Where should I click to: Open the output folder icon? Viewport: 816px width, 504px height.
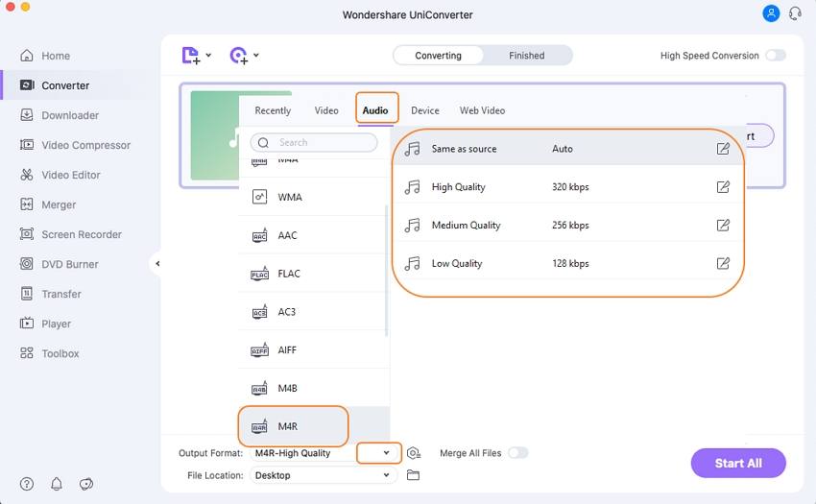tap(413, 475)
